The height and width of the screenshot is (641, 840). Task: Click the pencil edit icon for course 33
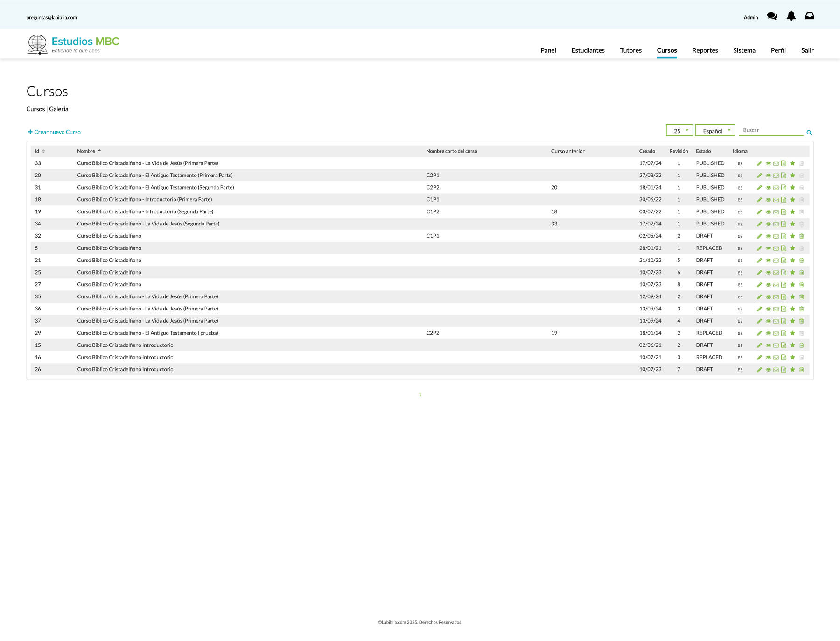pos(759,163)
